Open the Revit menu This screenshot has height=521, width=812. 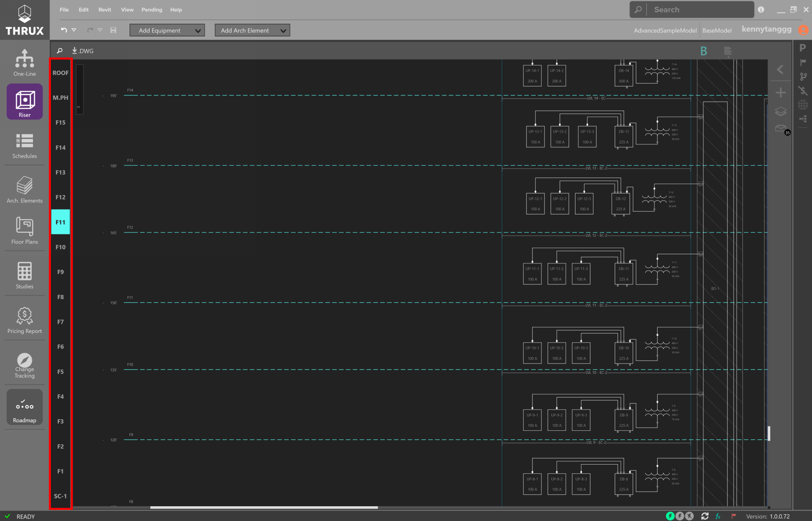105,10
